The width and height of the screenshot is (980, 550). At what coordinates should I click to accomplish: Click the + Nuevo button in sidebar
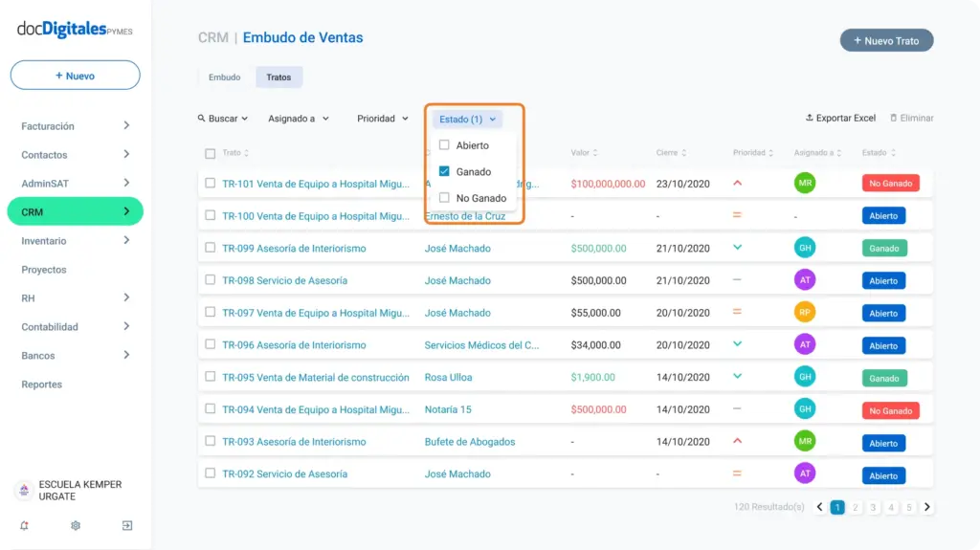tap(75, 75)
